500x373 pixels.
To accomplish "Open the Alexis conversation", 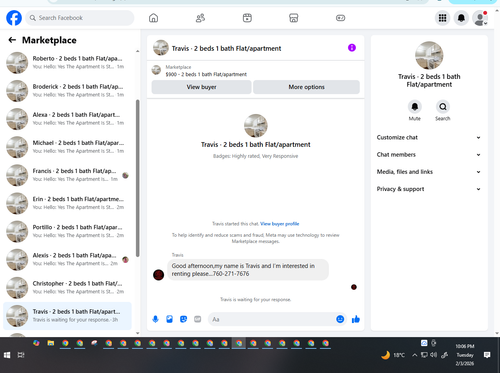I will tap(67, 259).
